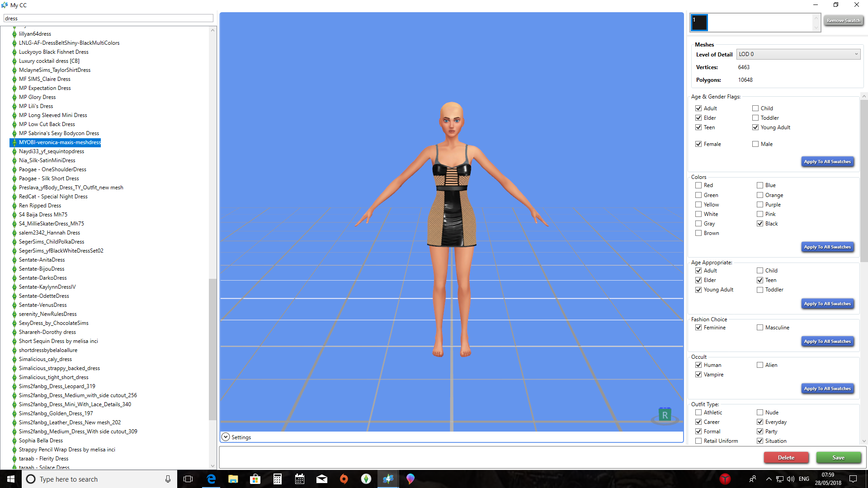Open File Explorer from the taskbar
Screen dimensions: 868x488
(233, 479)
